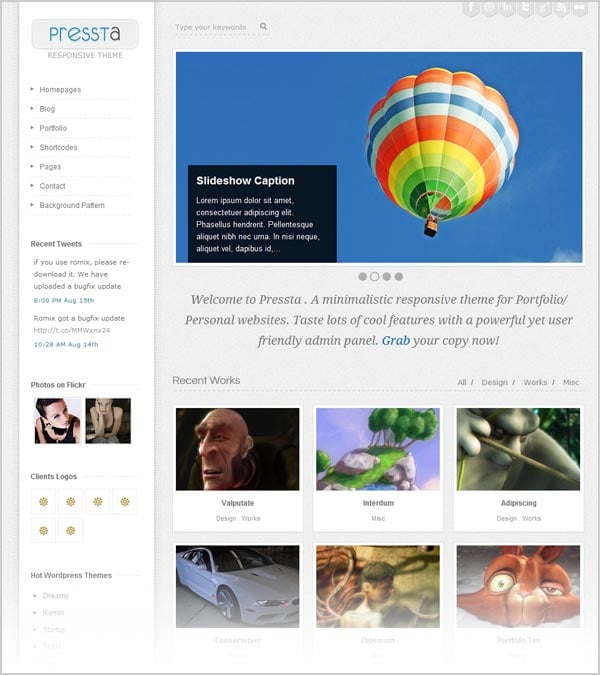Expand the Homepages menu item
Screen dimensions: 600x675
[60, 90]
